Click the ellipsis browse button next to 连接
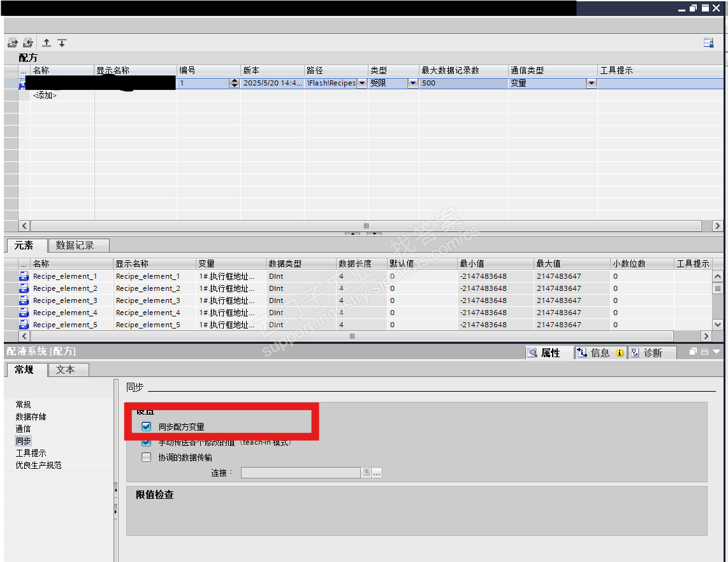Screen dimensions: 728x562 (377, 472)
